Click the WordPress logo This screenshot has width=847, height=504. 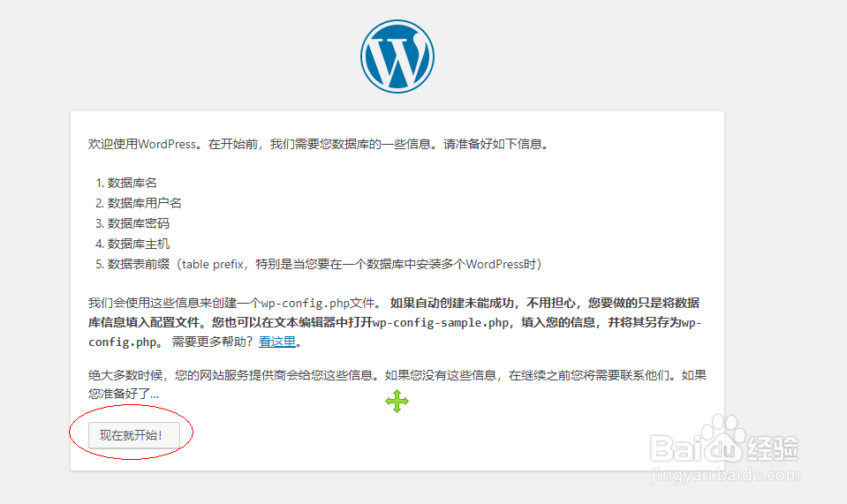pyautogui.click(x=397, y=56)
